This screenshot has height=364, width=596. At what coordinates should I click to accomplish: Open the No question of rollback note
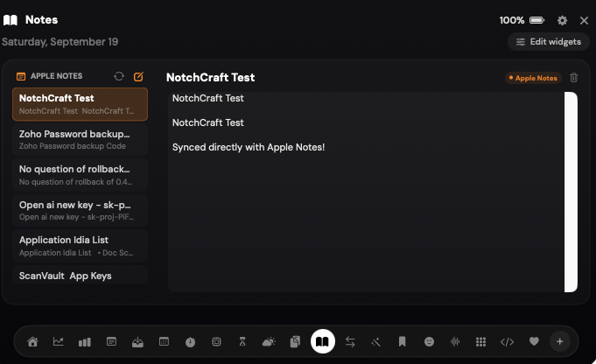click(x=80, y=175)
